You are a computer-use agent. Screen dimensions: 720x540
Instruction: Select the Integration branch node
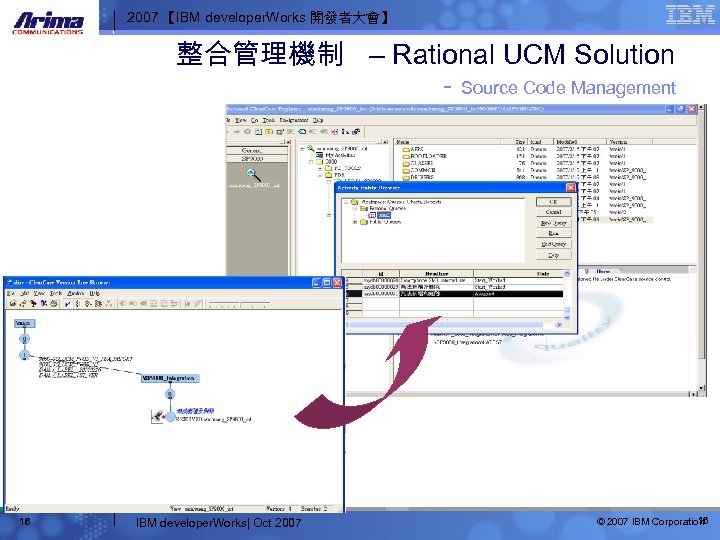[170, 378]
